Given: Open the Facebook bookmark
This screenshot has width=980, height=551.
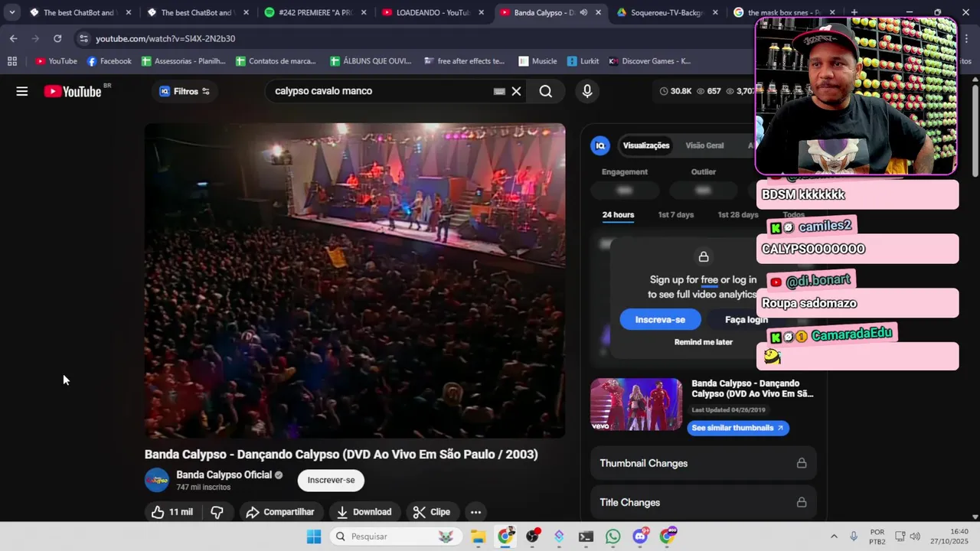Looking at the screenshot, I should pyautogui.click(x=109, y=61).
